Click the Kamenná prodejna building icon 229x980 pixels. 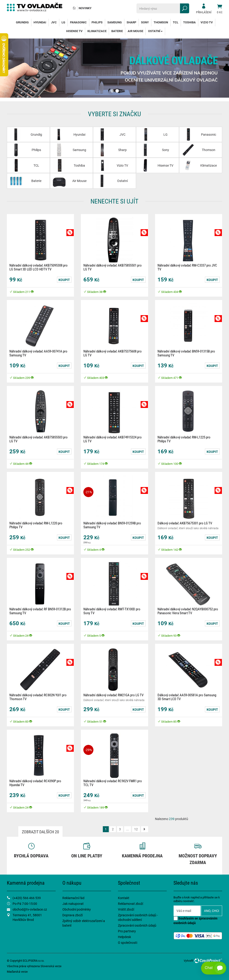click(x=142, y=846)
